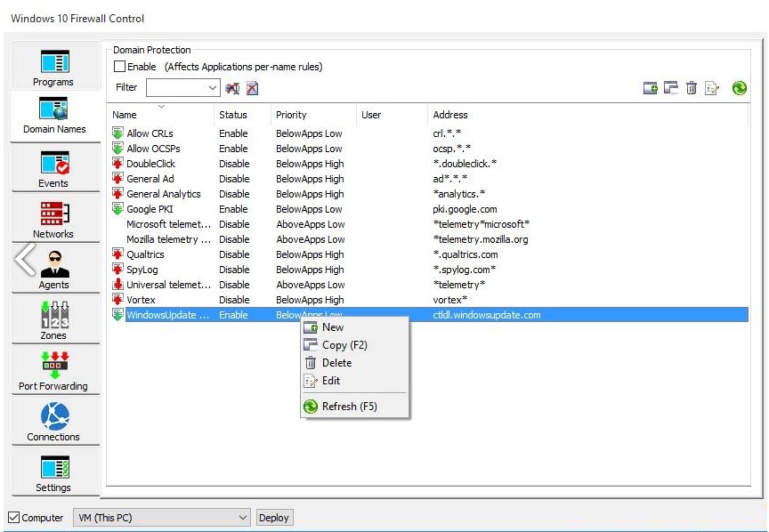Open the Domain Names section
Viewport: 769px width, 532px height.
[54, 116]
